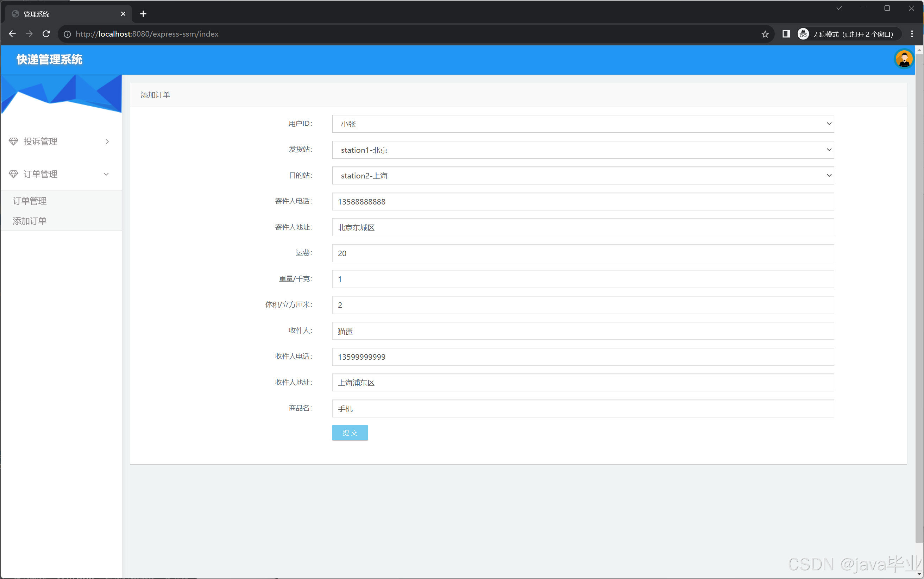Focus the 收件人地址 input field
Image resolution: width=924 pixels, height=579 pixels.
pos(583,382)
